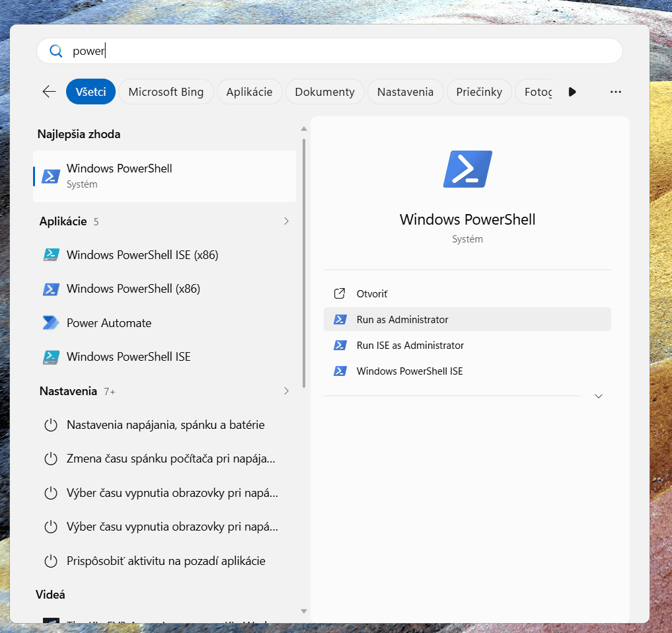Click the back arrow icon
The width and height of the screenshot is (672, 633).
tap(50, 92)
